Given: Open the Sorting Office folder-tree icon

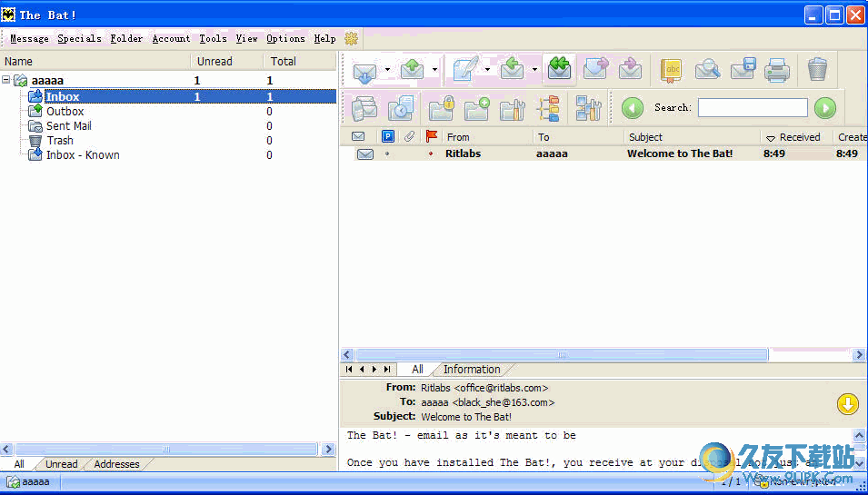Looking at the screenshot, I should (549, 108).
